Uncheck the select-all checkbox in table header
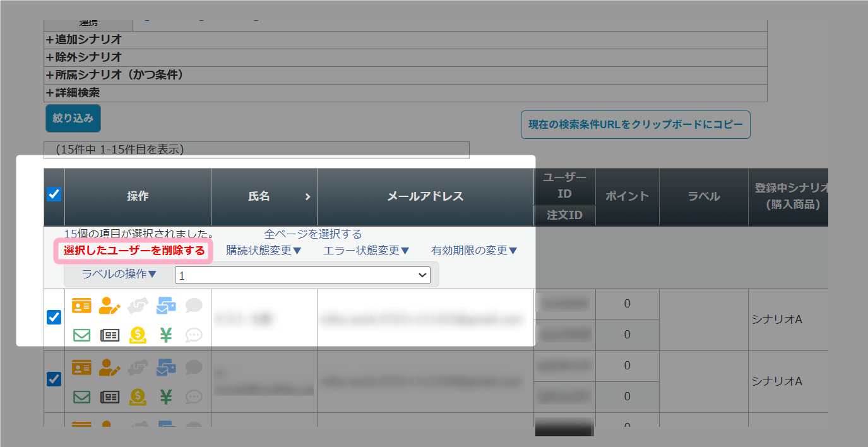 (54, 195)
